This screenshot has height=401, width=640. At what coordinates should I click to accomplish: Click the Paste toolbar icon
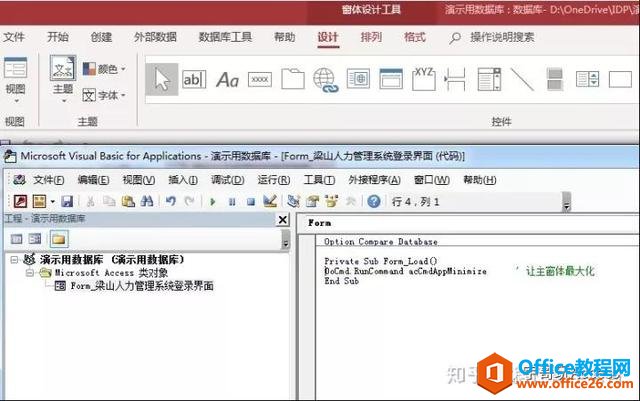[128, 201]
